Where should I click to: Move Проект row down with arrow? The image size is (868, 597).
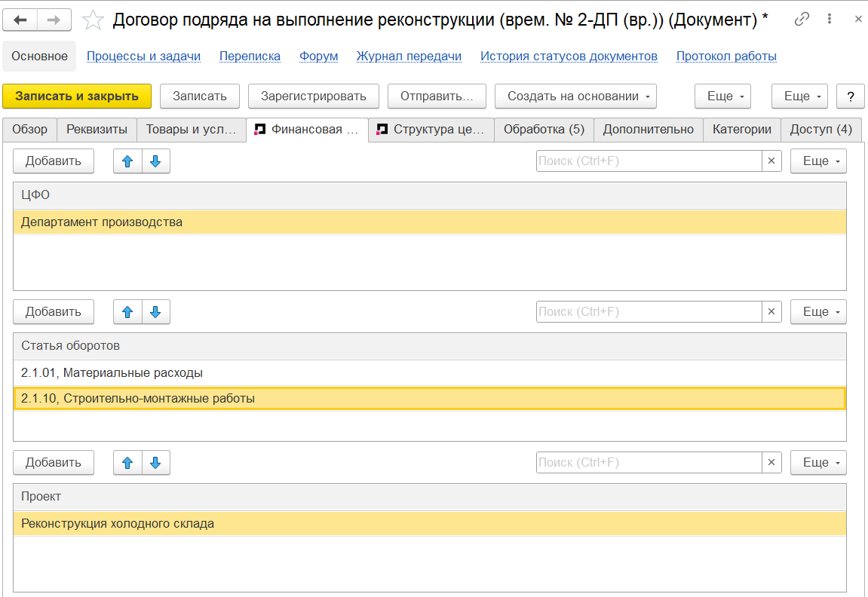[155, 463]
